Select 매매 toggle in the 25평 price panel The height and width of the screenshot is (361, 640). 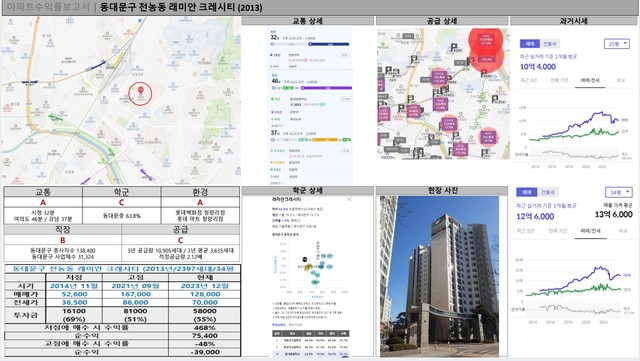tap(530, 44)
